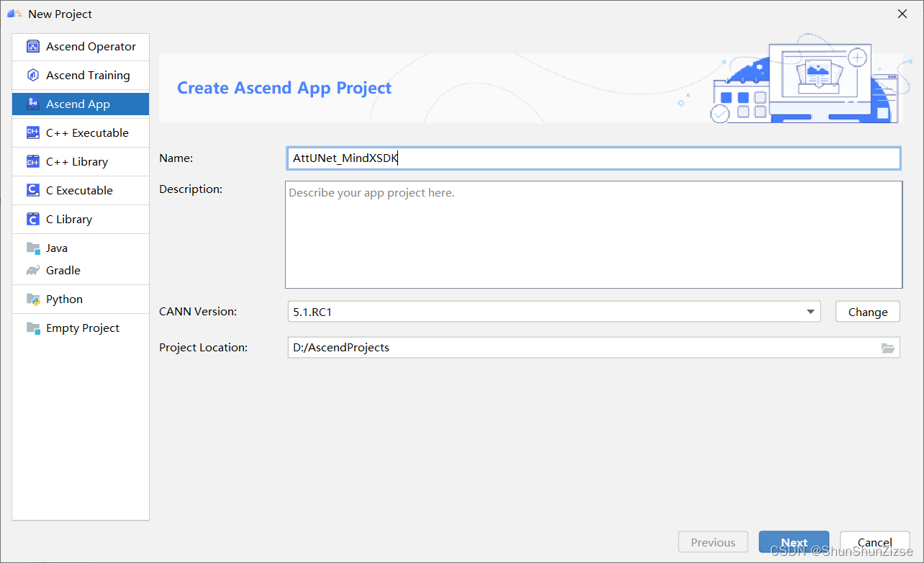Viewport: 924px width, 563px height.
Task: Click the MindStudio logo in title bar
Action: [14, 14]
